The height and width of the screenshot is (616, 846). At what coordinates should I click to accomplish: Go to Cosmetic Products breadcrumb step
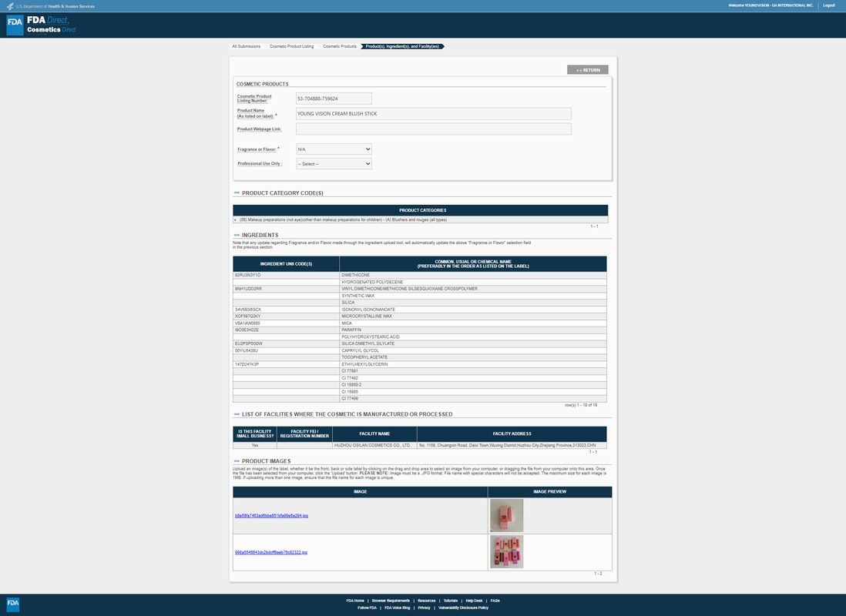coord(340,46)
